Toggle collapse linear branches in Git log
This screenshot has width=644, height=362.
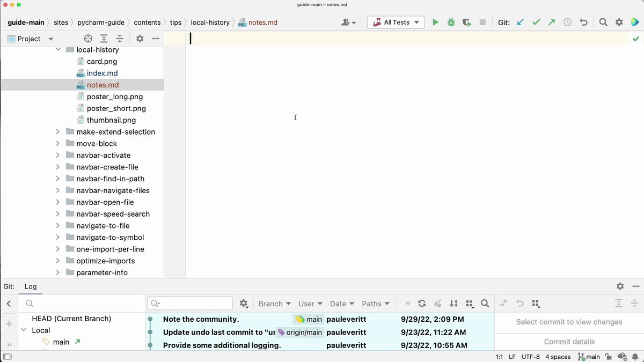click(x=470, y=303)
